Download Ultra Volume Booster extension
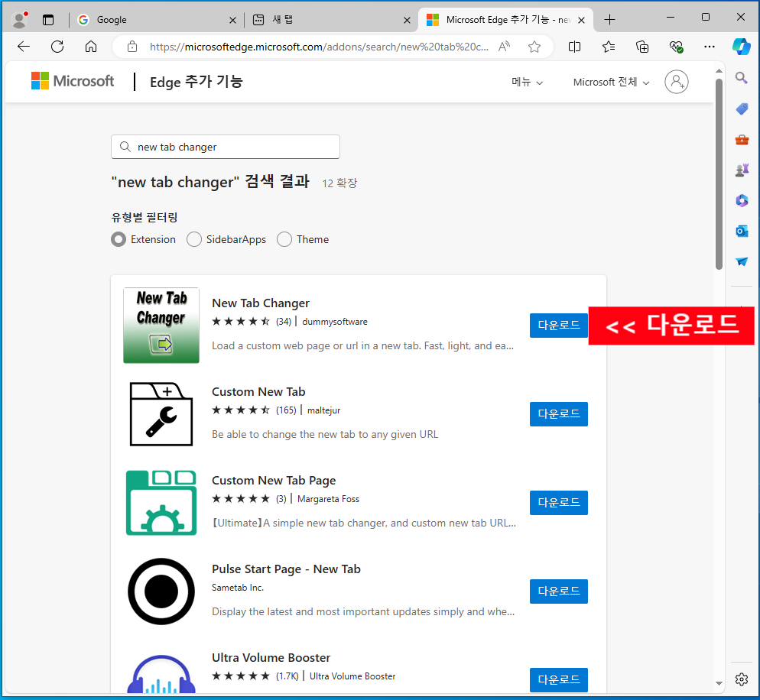This screenshot has width=760, height=700. pyautogui.click(x=559, y=680)
